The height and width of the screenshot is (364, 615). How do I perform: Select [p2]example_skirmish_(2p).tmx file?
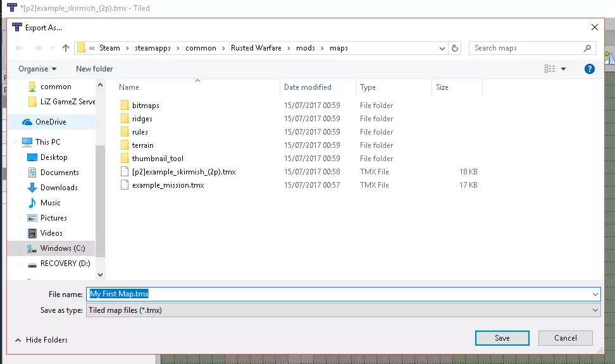pyautogui.click(x=183, y=172)
